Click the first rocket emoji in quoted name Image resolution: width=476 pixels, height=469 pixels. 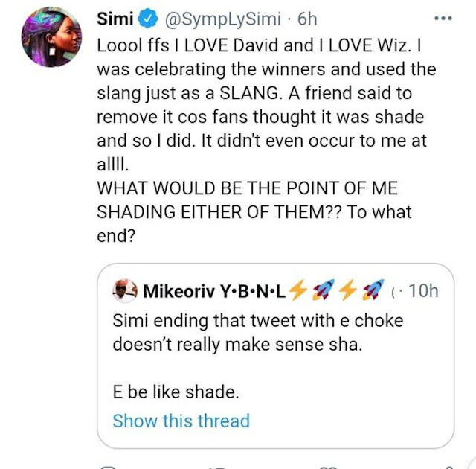pos(323,290)
